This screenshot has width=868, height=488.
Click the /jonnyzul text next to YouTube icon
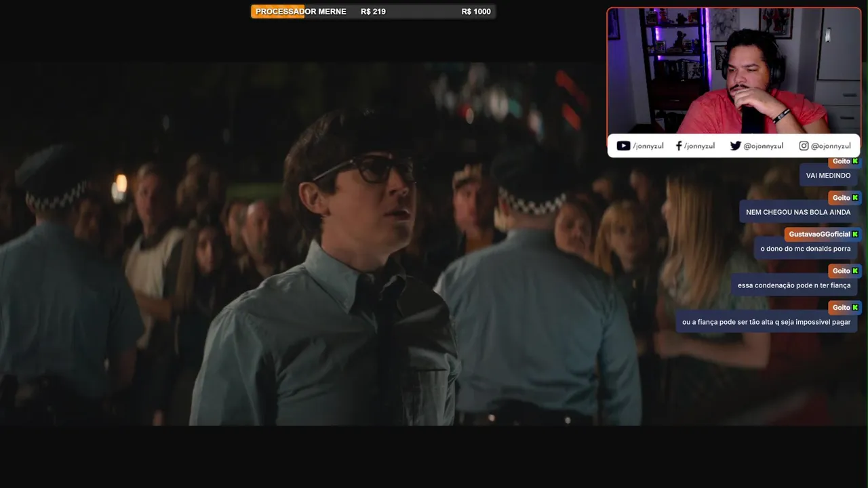pos(648,146)
